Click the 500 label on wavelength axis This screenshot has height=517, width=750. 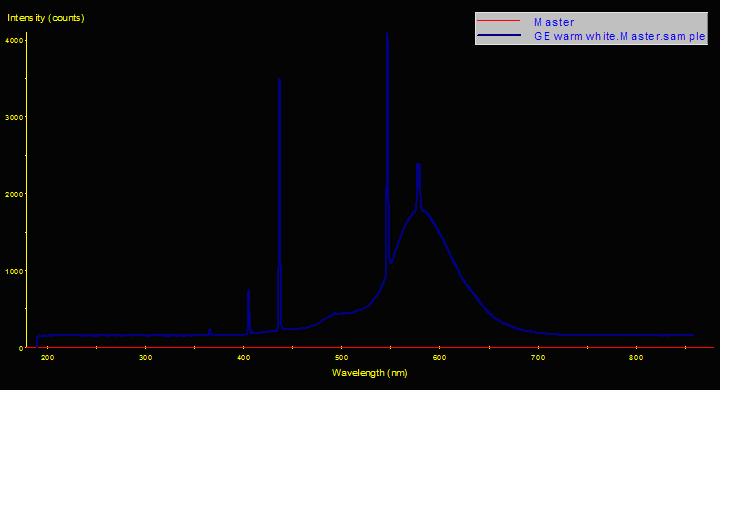point(341,357)
